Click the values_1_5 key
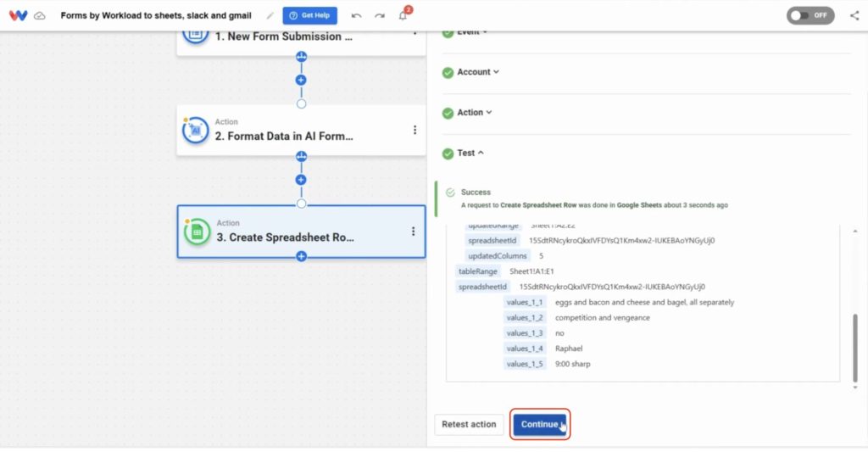Viewport: 868px width, 452px height. pos(524,365)
